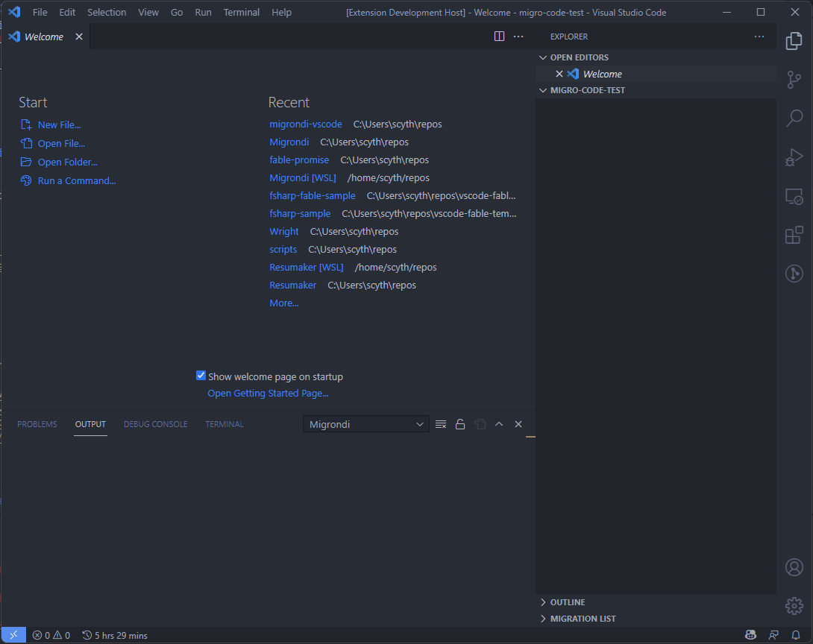Viewport: 813px width, 644px height.
Task: Switch to the Debug Console tab
Action: tap(156, 424)
